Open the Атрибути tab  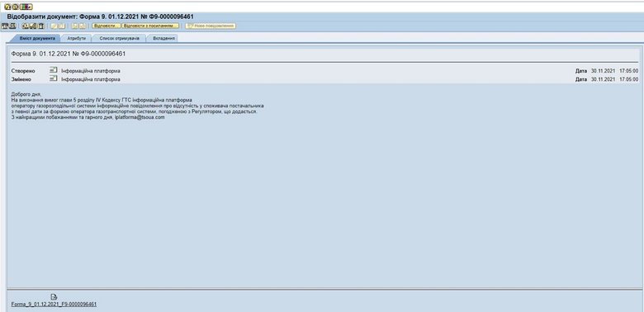pyautogui.click(x=77, y=38)
